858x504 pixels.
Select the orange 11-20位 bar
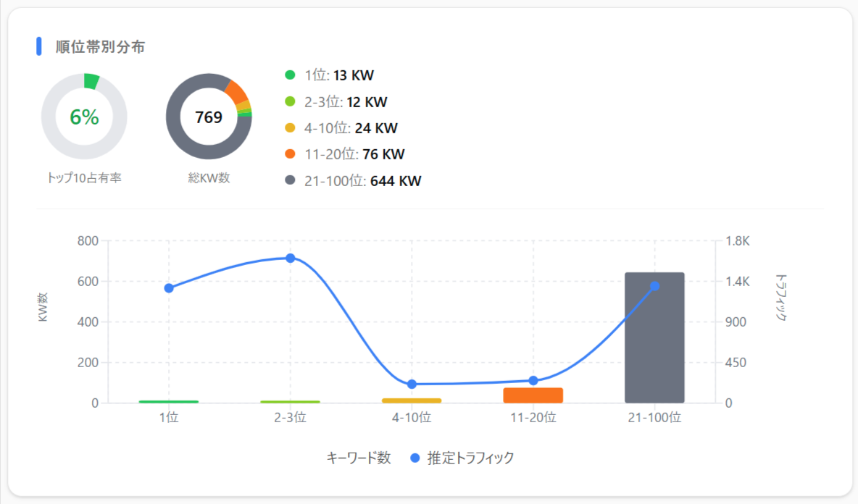click(533, 395)
